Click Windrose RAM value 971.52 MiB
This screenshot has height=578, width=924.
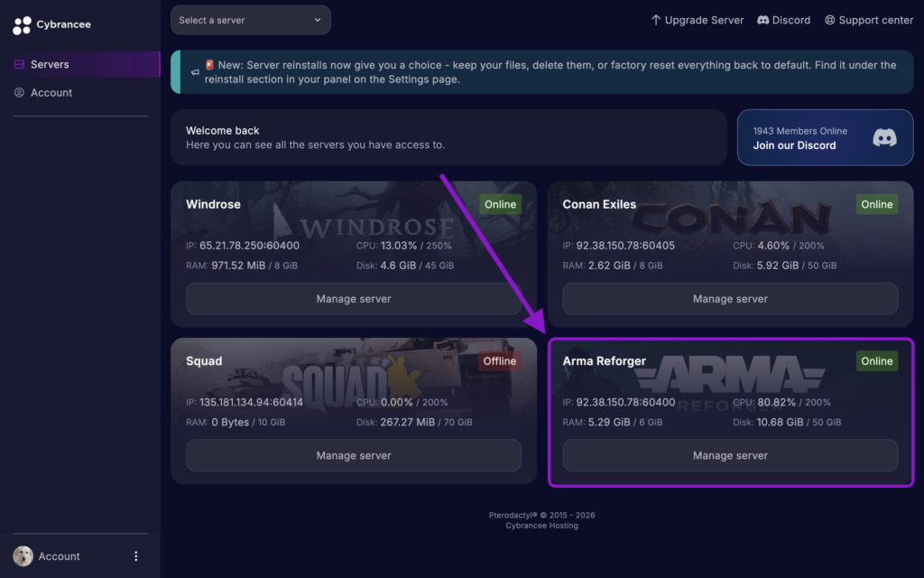coord(238,266)
